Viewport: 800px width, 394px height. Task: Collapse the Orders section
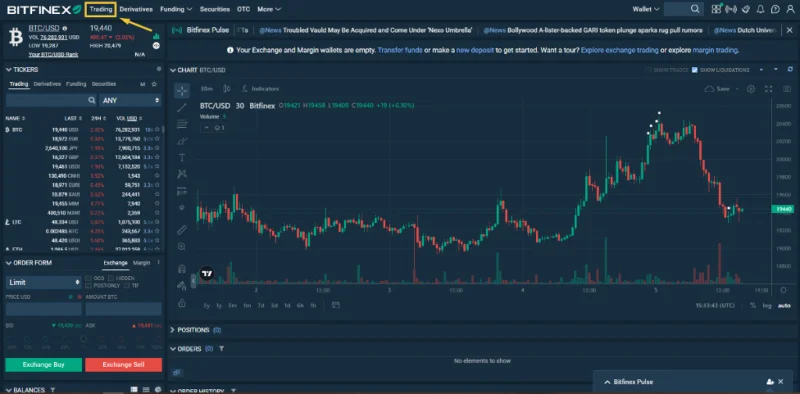click(172, 349)
